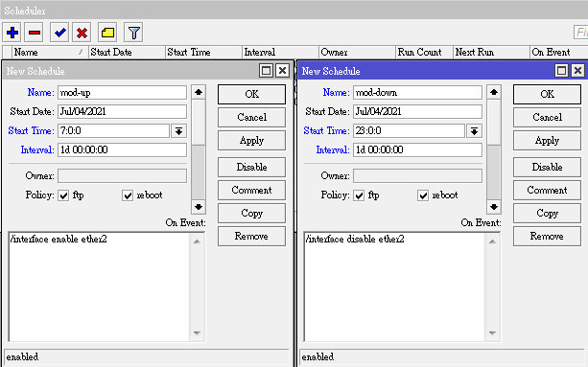This screenshot has height=367, width=588.
Task: Sort list by Start Date column
Action: coord(127,52)
